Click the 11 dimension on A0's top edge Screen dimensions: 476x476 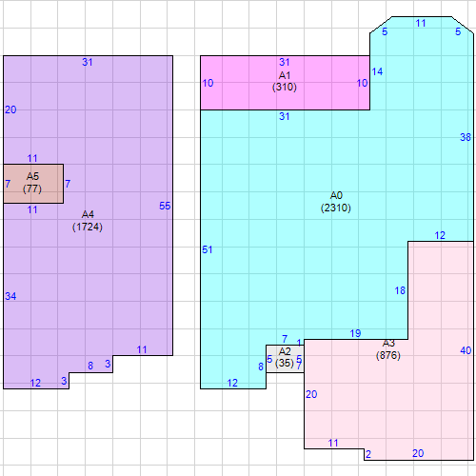click(421, 23)
